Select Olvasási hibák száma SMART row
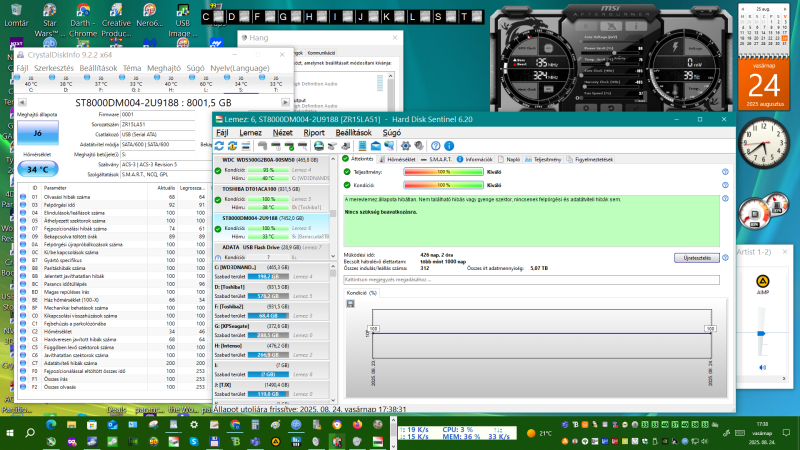 [x=112, y=197]
